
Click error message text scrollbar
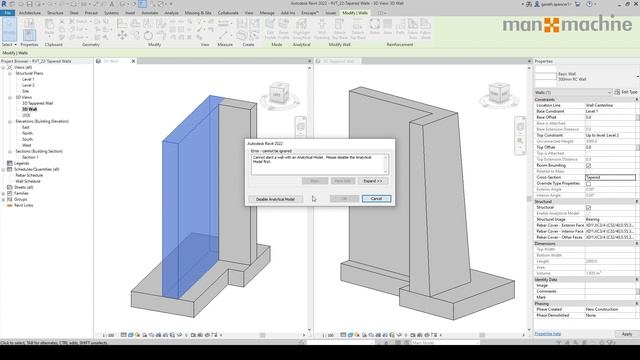385,164
